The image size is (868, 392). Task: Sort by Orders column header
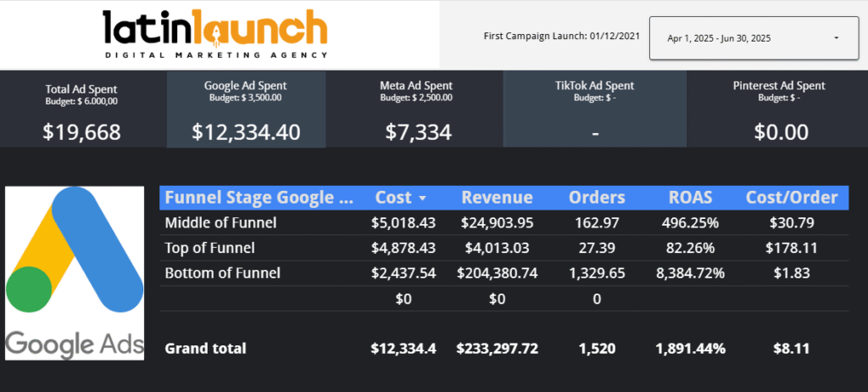point(597,198)
